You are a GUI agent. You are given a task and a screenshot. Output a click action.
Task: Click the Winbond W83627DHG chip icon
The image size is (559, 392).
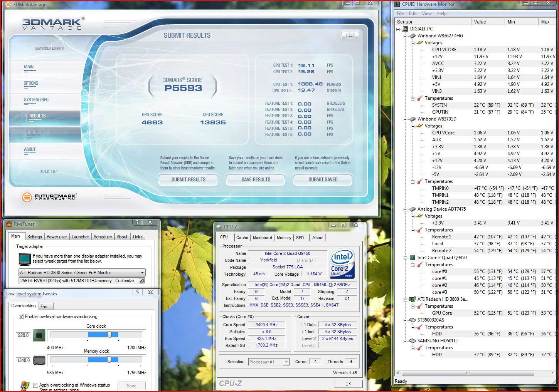click(x=413, y=36)
